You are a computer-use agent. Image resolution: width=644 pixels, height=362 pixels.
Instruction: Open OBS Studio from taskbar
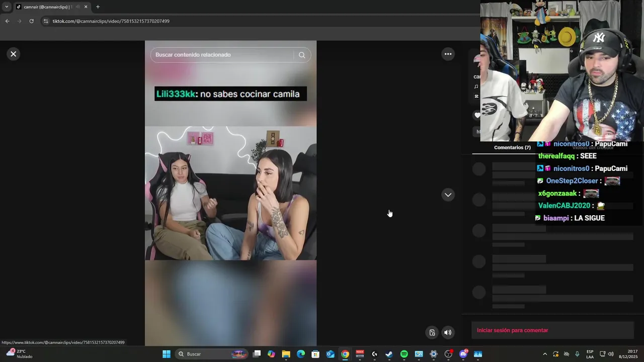point(448,354)
